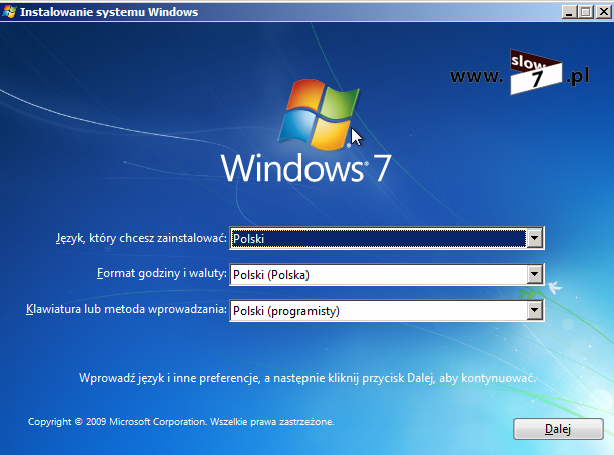The height and width of the screenshot is (455, 614).
Task: Click the 'Instalowanie systemu Windows' title text
Action: (x=109, y=12)
